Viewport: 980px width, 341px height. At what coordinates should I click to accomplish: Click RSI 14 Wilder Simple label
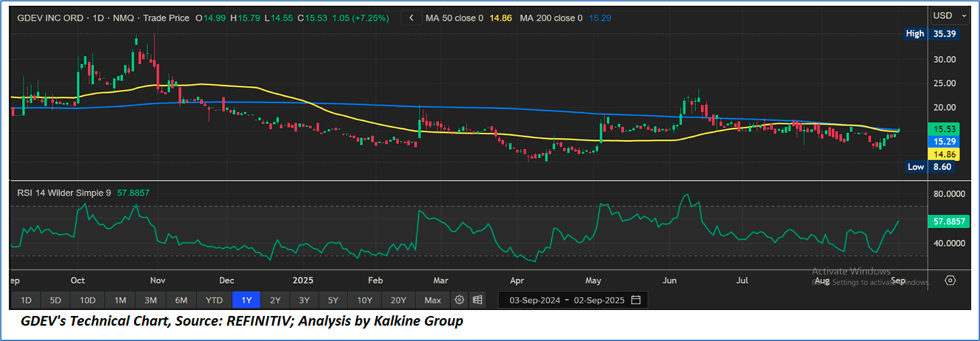[65, 193]
